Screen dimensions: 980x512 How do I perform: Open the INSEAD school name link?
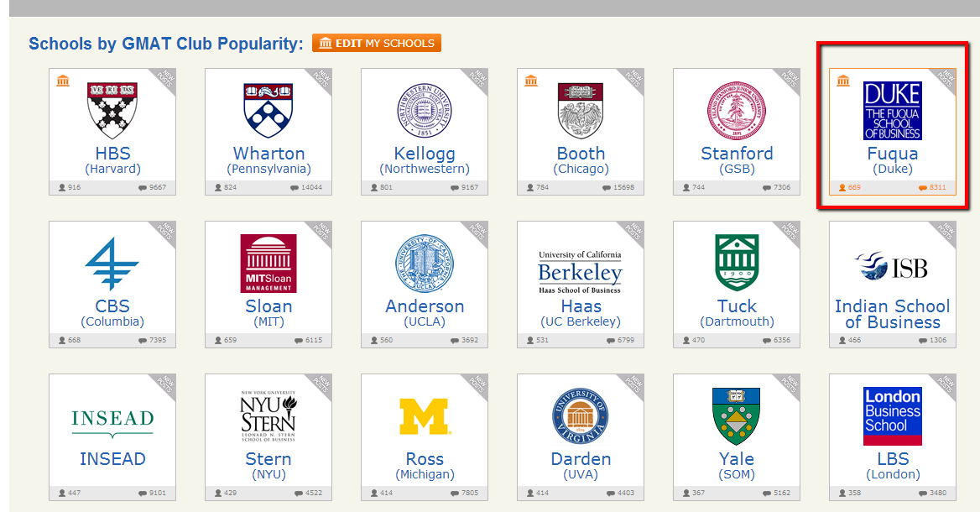(x=112, y=459)
